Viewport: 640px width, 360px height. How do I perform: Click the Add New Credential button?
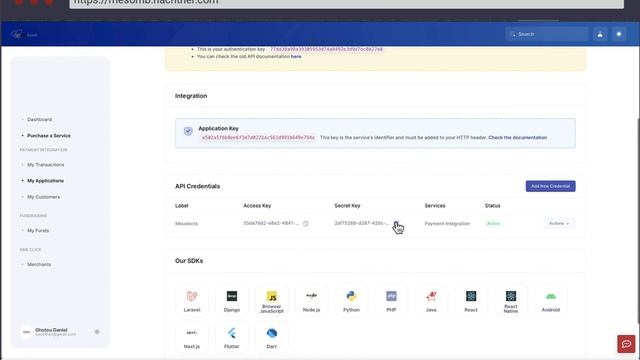pyautogui.click(x=550, y=186)
